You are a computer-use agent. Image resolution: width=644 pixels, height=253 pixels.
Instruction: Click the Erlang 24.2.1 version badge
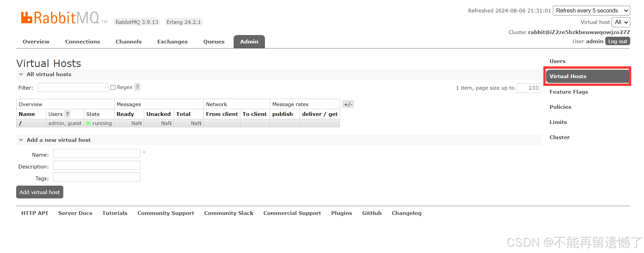click(x=184, y=22)
